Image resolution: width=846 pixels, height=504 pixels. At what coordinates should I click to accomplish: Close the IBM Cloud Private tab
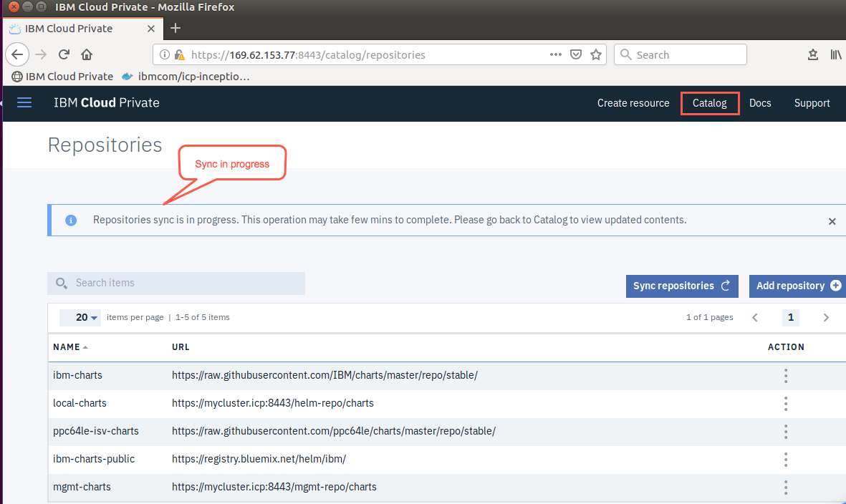(151, 29)
